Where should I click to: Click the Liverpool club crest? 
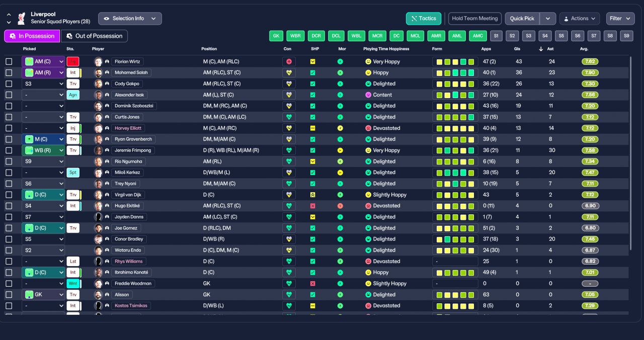pyautogui.click(x=21, y=19)
